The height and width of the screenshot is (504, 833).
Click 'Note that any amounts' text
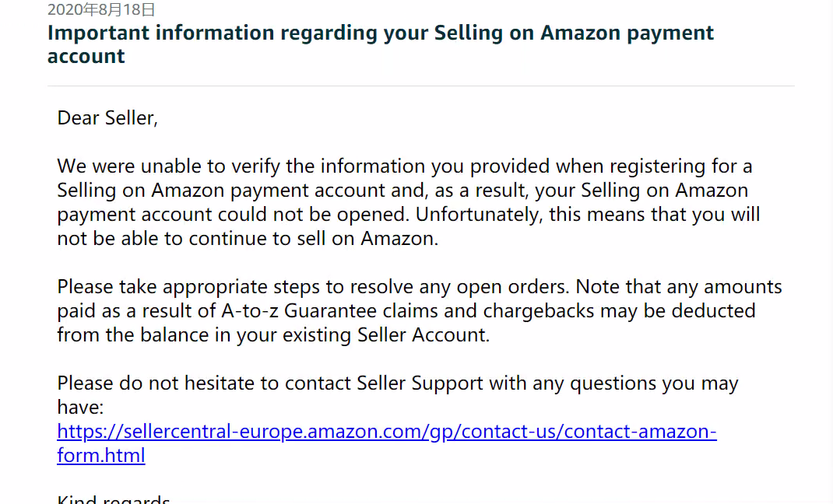click(679, 286)
